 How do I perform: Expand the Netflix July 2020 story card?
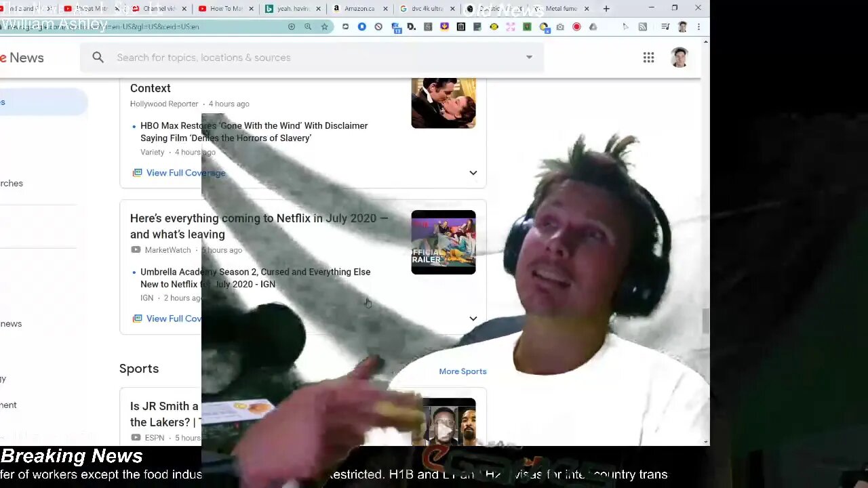pyautogui.click(x=473, y=319)
